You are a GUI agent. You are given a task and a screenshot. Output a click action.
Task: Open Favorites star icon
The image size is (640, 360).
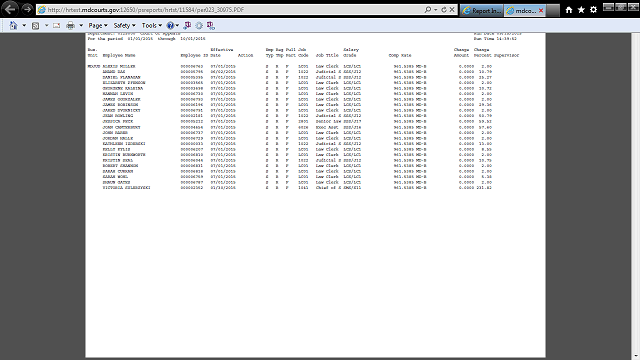pos(581,10)
